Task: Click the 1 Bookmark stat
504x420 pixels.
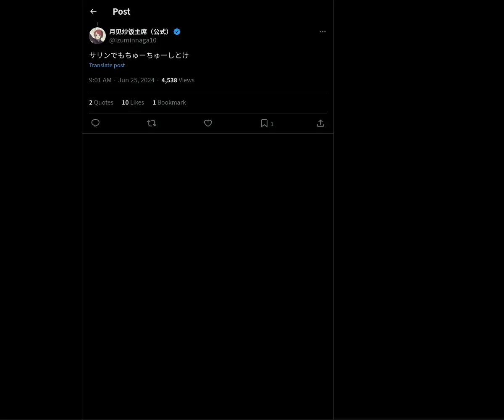Action: click(x=169, y=102)
